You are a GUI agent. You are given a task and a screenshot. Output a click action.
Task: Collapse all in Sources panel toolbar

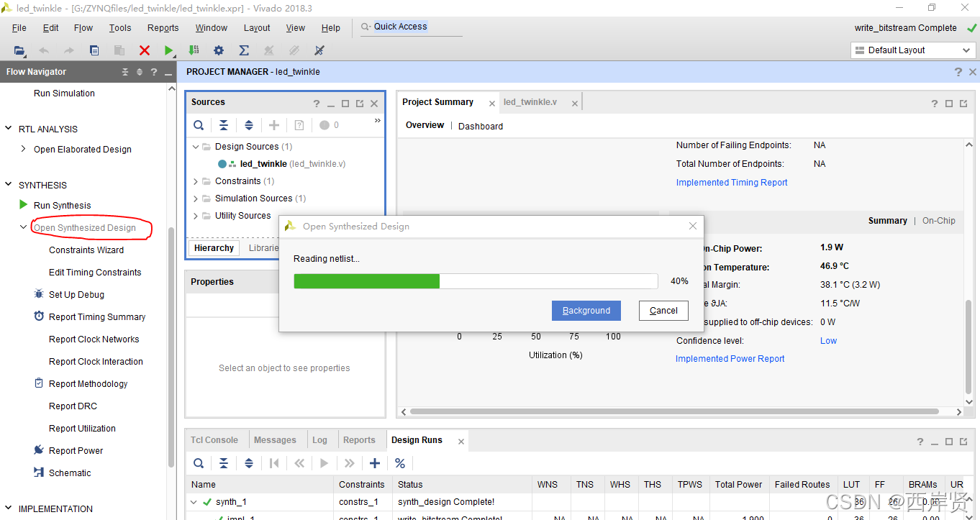coord(224,125)
